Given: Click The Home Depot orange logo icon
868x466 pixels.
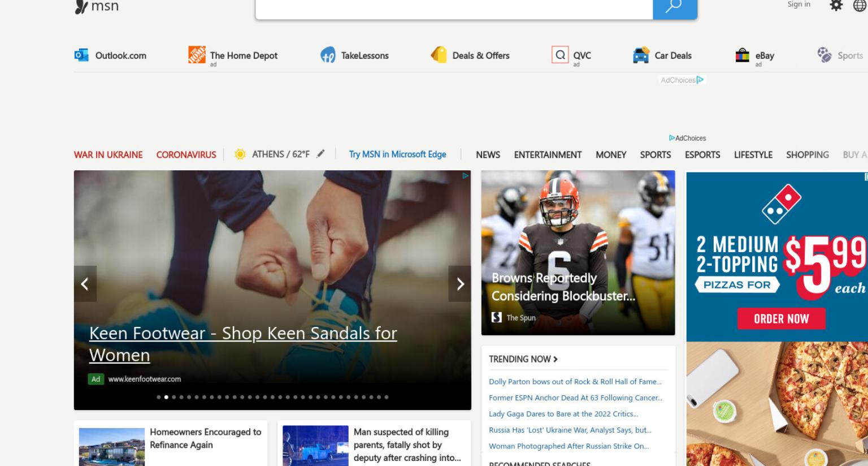Looking at the screenshot, I should pyautogui.click(x=197, y=55).
